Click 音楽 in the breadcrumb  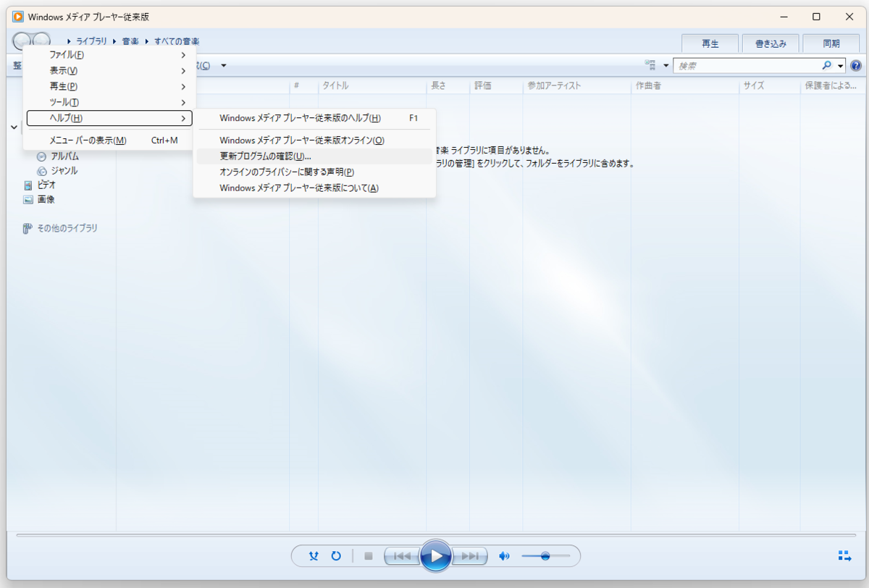point(130,42)
